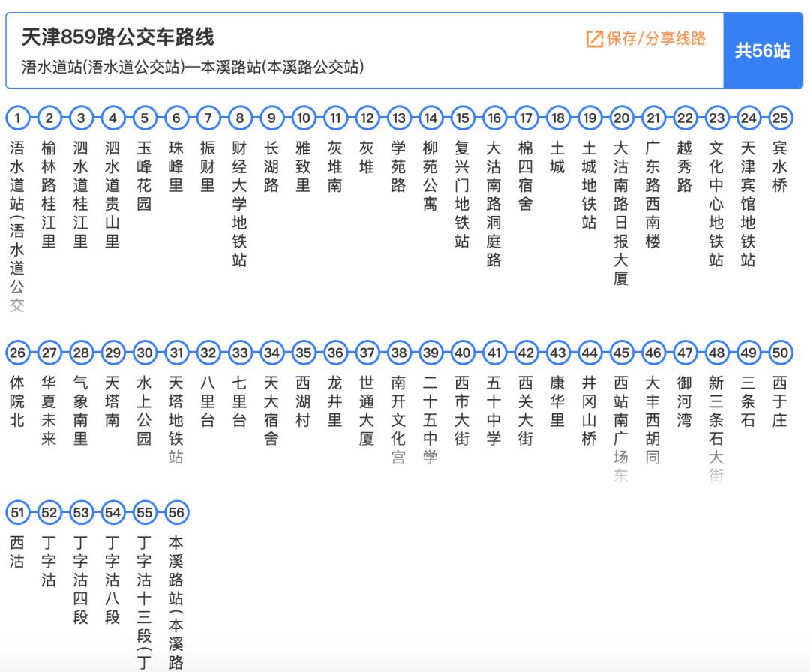Select the 财经大学地铁站 stop name
Viewport: 810px width, 672px height.
click(x=240, y=203)
